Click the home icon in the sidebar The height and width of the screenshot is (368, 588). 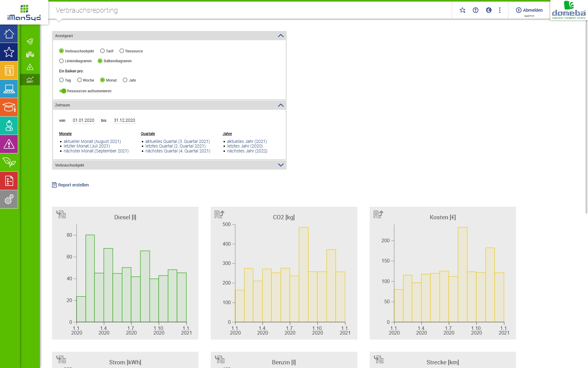9,34
